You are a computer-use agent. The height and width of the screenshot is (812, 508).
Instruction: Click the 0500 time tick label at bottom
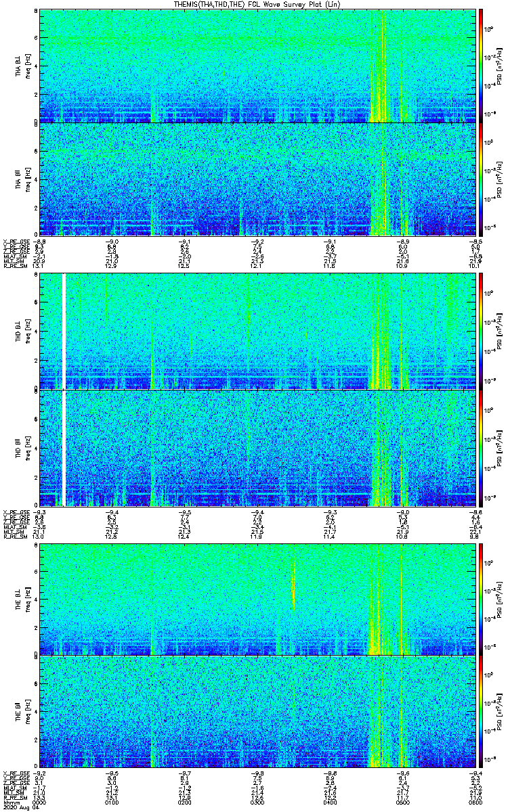[402, 803]
